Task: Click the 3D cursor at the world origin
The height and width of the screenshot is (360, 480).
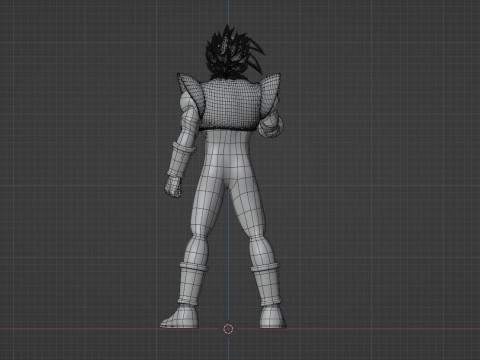Action: [x=228, y=329]
